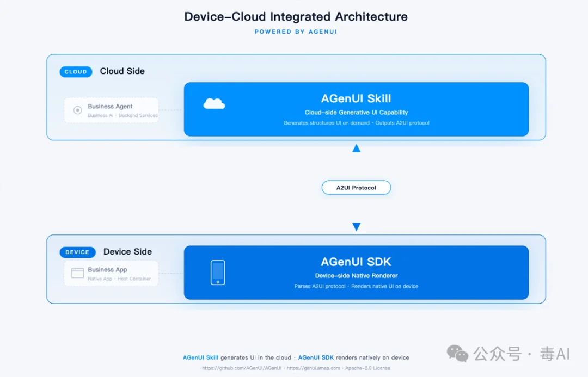Open the github.com/AGenUI/AGenUI URL
588x377 pixels.
(242, 368)
